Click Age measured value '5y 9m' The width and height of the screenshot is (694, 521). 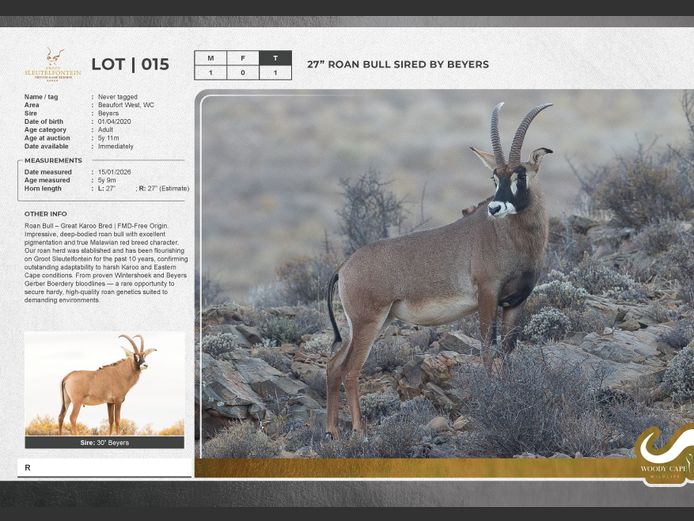pos(107,180)
